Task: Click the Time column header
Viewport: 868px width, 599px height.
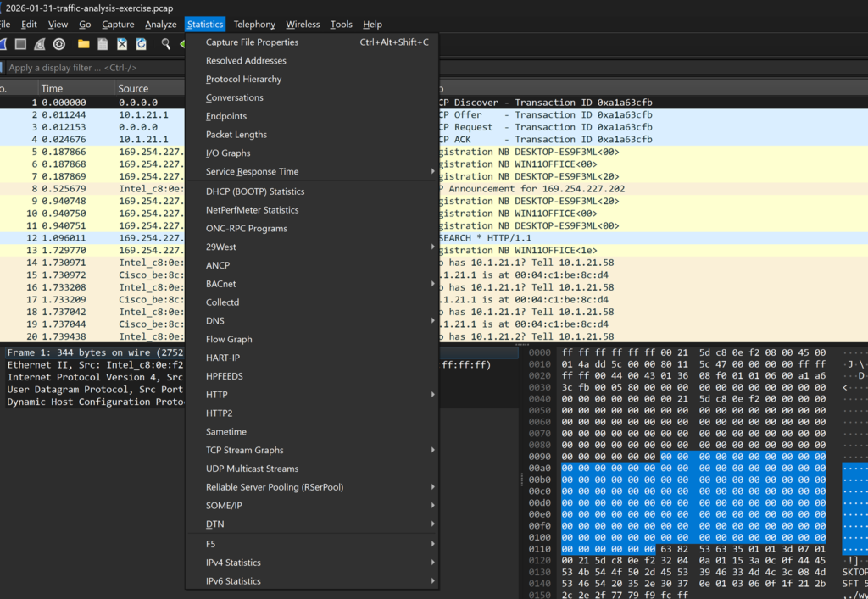Action: point(76,88)
